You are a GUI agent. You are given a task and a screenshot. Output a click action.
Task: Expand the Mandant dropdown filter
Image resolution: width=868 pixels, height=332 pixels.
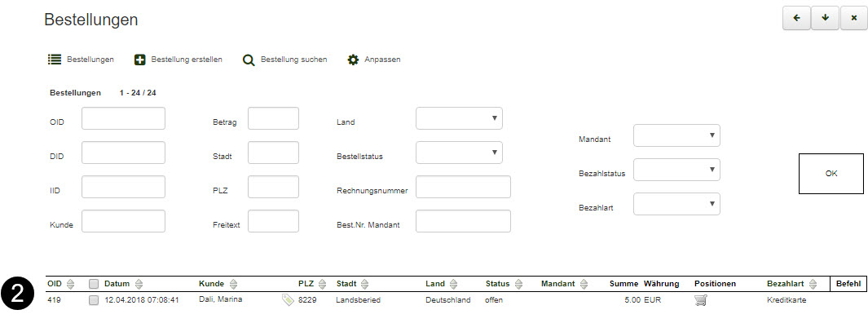(676, 135)
